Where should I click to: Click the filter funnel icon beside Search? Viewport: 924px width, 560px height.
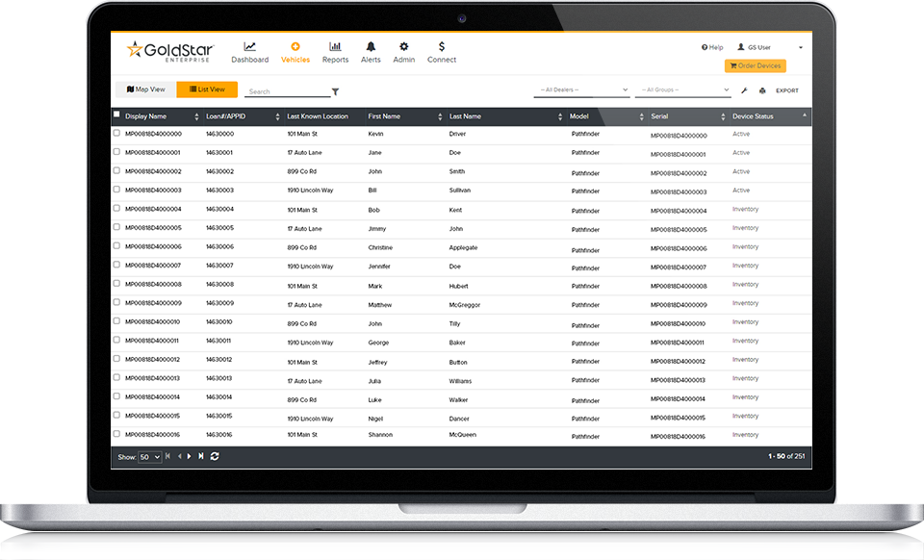click(335, 91)
